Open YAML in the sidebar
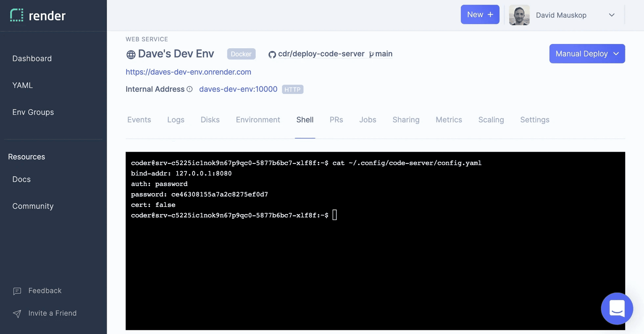The width and height of the screenshot is (644, 334). pyautogui.click(x=23, y=85)
